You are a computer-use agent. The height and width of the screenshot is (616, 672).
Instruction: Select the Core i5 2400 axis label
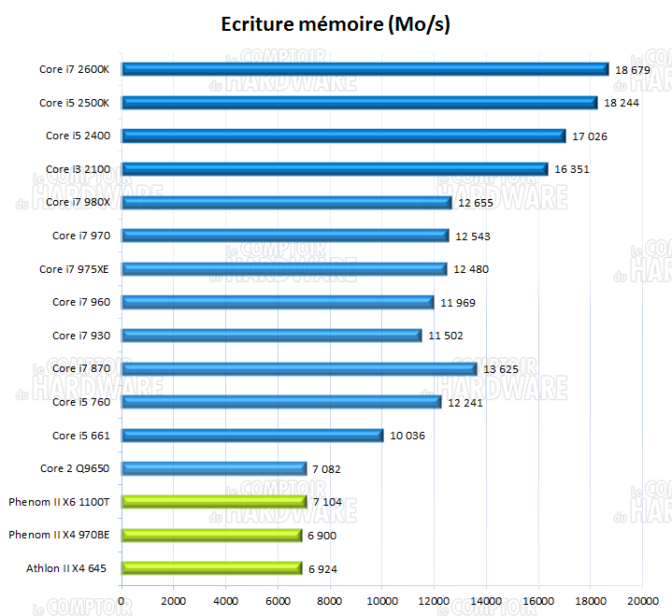pos(78,136)
